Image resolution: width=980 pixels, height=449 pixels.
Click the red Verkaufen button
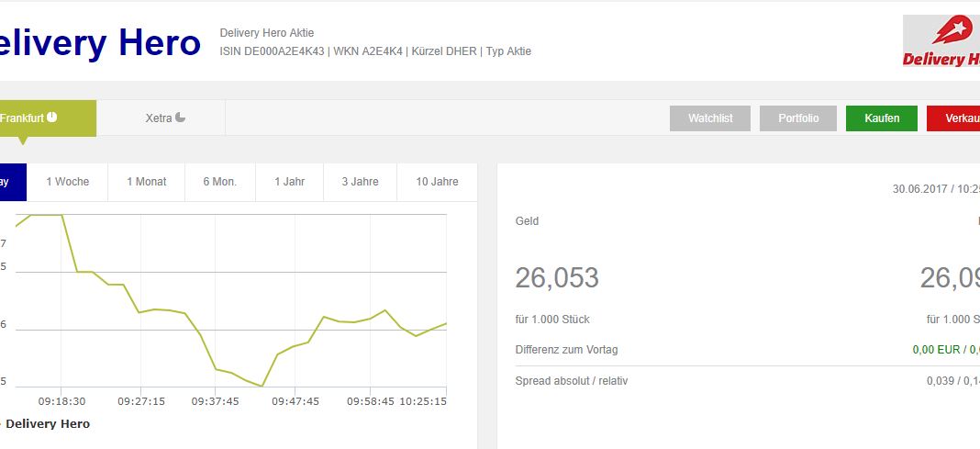(x=953, y=118)
